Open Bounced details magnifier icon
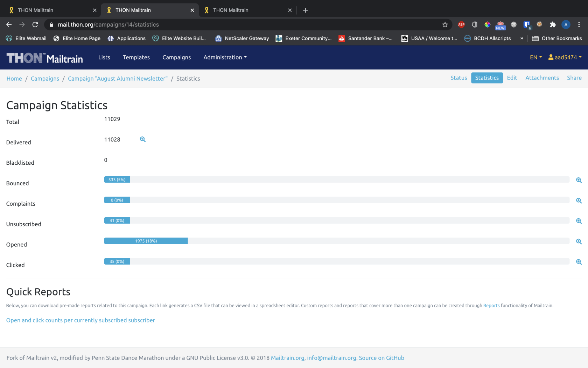 (579, 180)
